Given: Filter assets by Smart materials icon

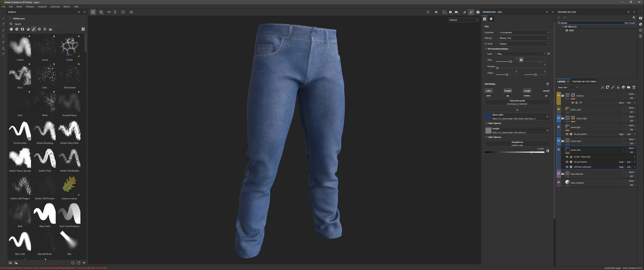Looking at the screenshot, I should pyautogui.click(x=17, y=29).
